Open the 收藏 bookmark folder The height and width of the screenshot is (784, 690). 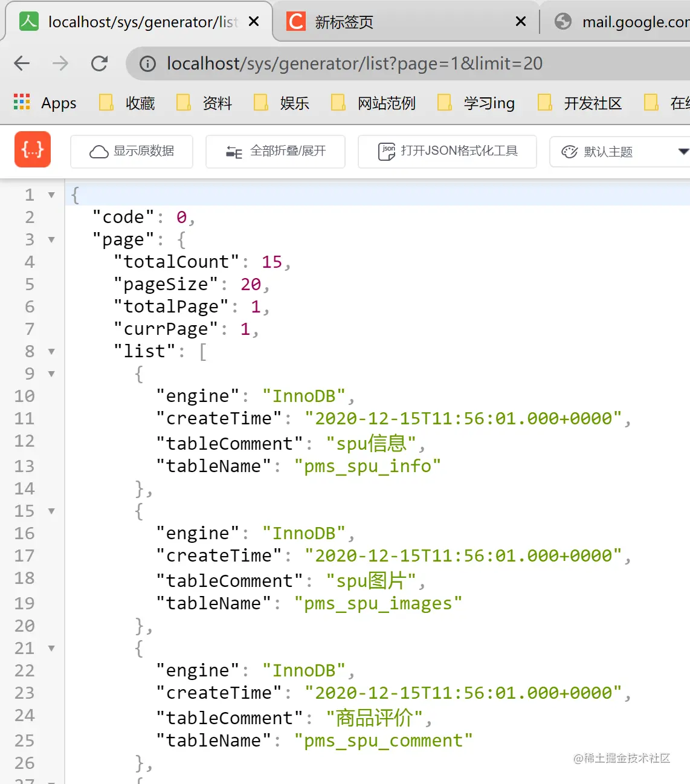127,103
